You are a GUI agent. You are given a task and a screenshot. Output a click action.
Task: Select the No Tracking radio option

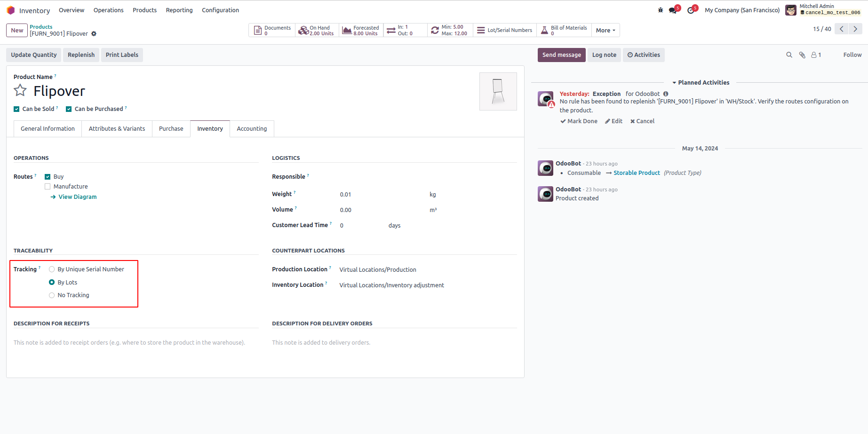coord(52,295)
